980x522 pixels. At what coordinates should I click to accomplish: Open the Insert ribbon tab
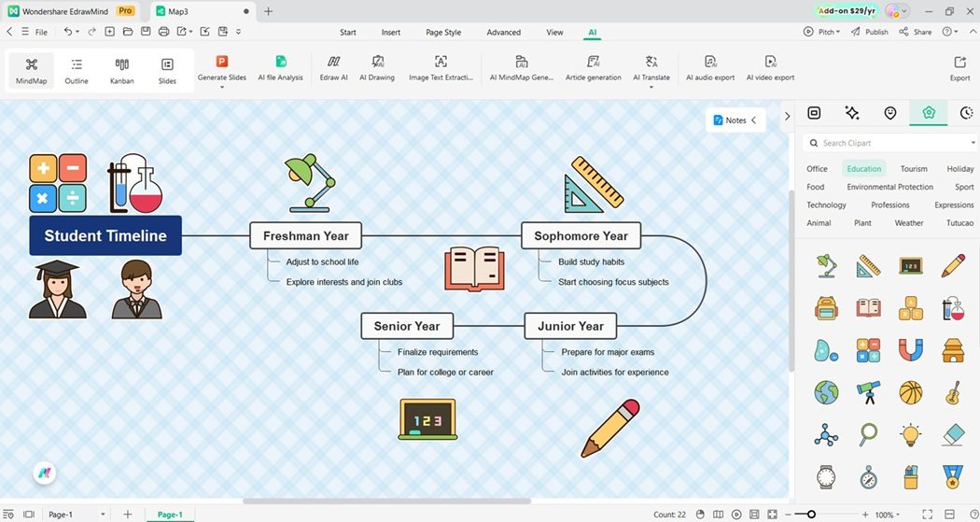point(391,32)
